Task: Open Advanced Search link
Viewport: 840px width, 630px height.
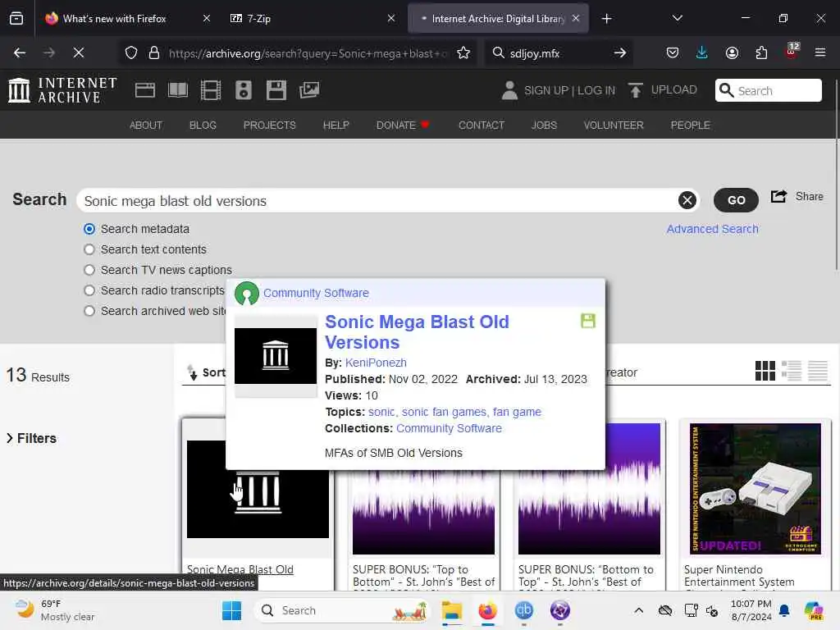Action: [x=712, y=229]
